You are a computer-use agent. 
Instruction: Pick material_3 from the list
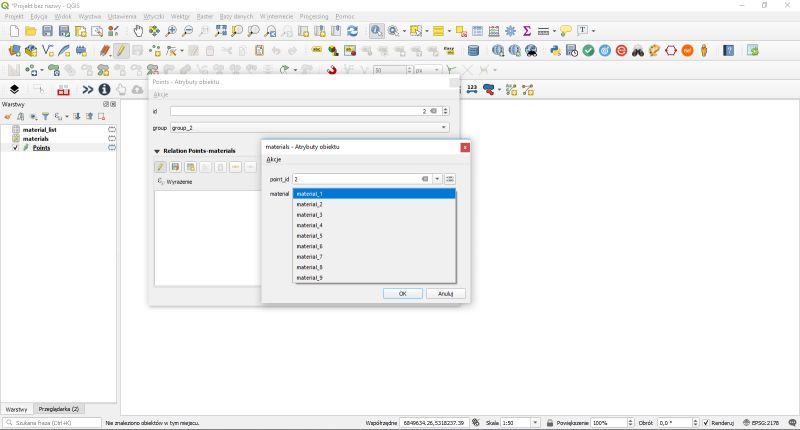click(374, 215)
